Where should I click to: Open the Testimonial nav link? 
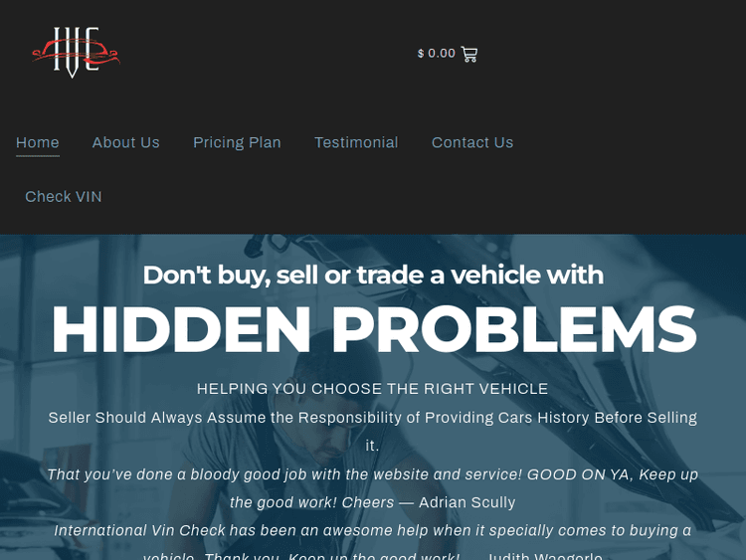coord(356,143)
